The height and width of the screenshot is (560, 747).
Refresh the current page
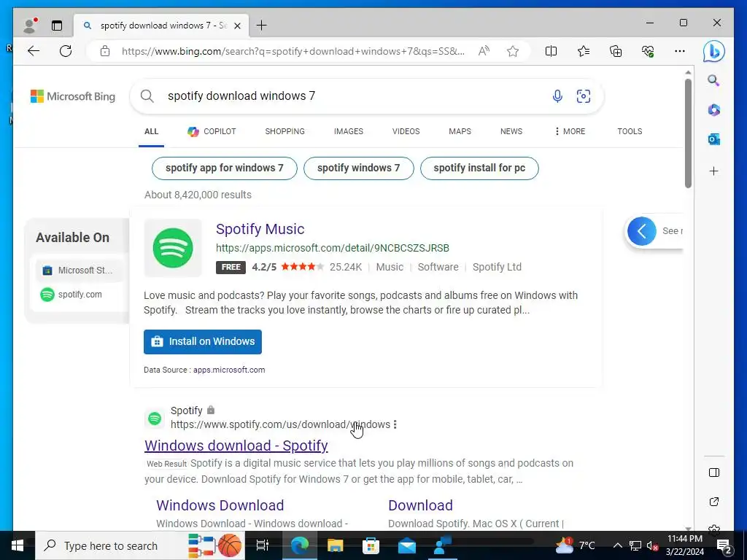66,51
